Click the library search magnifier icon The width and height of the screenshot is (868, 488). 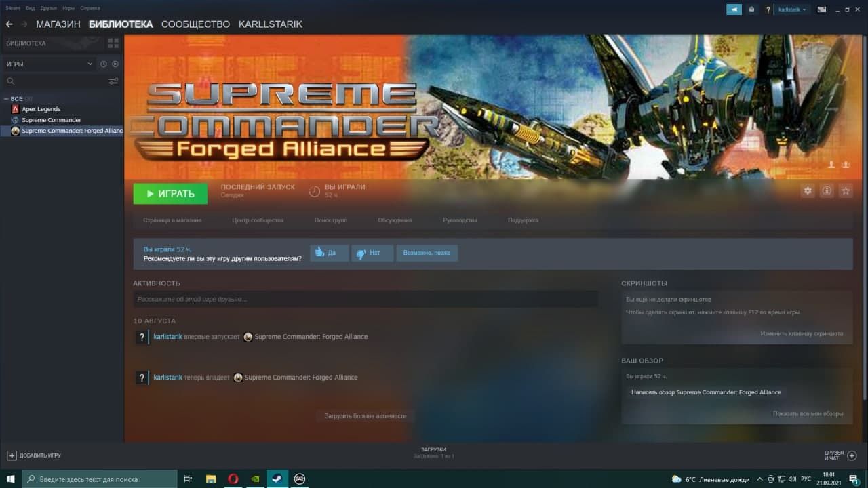click(10, 81)
